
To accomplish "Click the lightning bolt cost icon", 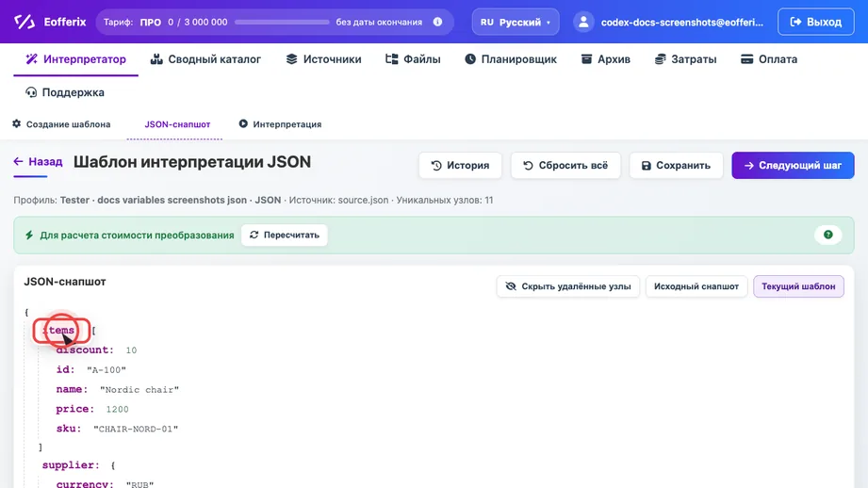I will point(29,236).
